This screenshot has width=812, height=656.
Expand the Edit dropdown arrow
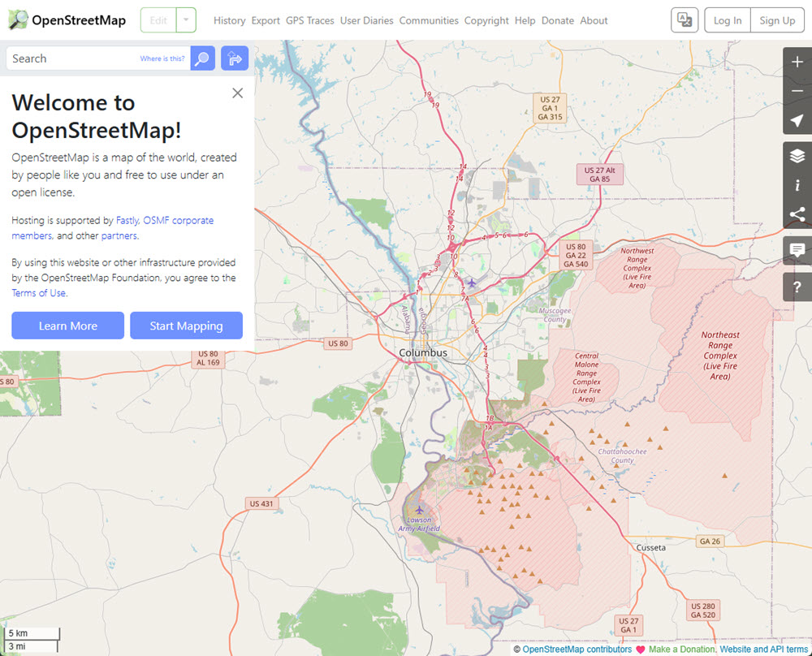[x=186, y=20]
